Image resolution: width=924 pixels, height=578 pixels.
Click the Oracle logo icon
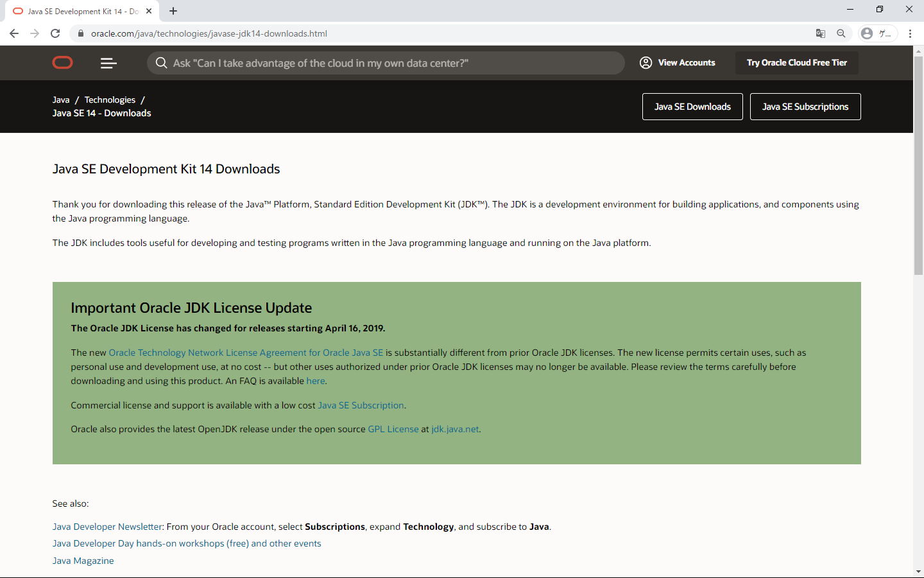coord(62,62)
